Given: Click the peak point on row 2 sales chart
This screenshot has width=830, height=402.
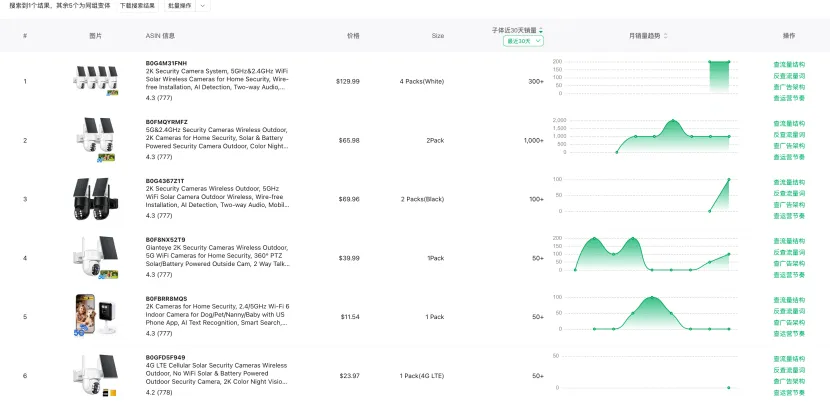Looking at the screenshot, I should (x=674, y=121).
